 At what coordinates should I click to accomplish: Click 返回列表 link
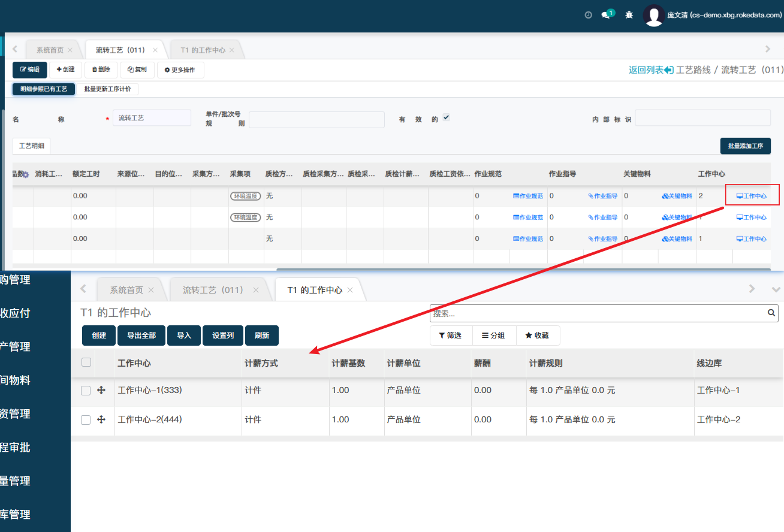tap(651, 70)
